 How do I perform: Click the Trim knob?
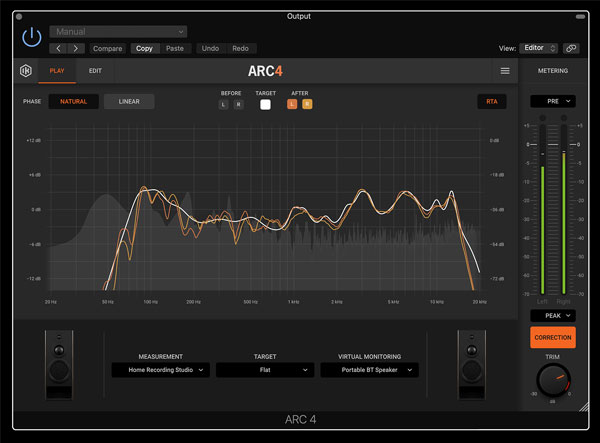point(553,380)
